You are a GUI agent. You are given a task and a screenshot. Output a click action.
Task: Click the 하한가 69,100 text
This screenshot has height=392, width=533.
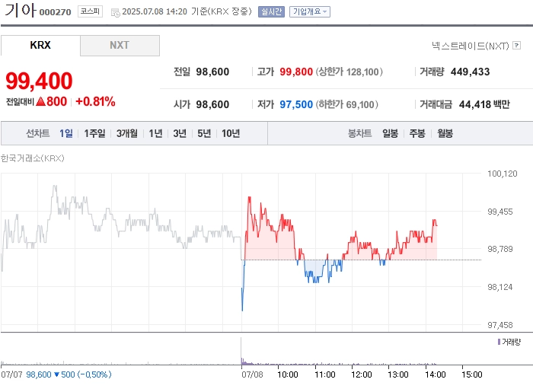click(346, 104)
